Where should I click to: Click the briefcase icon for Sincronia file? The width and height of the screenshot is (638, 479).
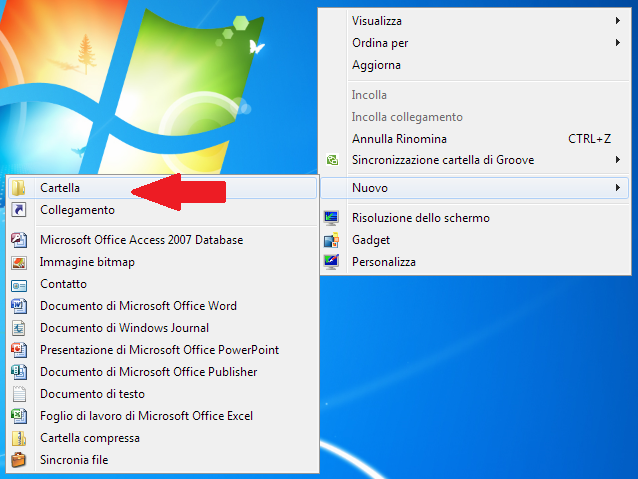click(19, 459)
